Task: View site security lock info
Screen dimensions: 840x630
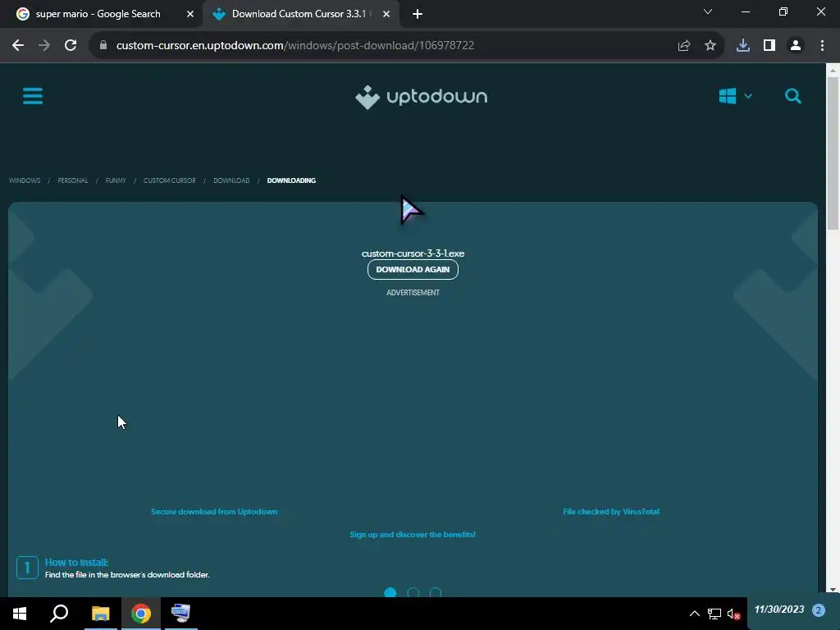Action: (x=103, y=46)
